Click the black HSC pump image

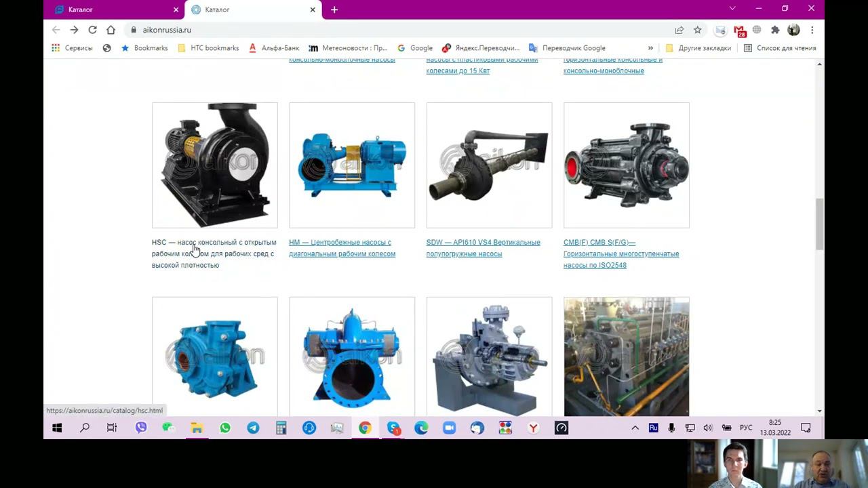click(215, 165)
